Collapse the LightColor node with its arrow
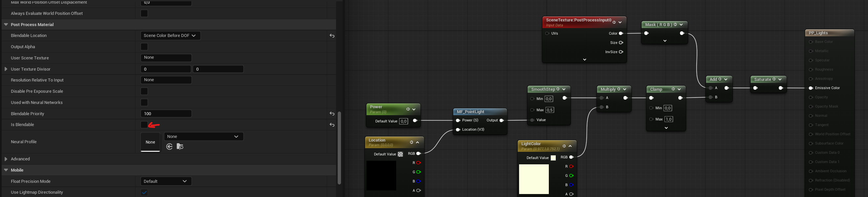The image size is (868, 197). (x=570, y=146)
